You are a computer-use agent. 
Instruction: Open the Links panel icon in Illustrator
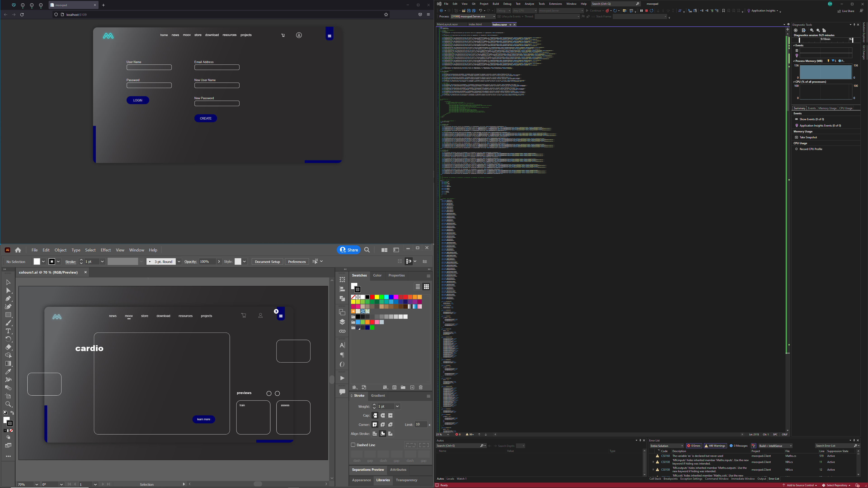(342, 331)
